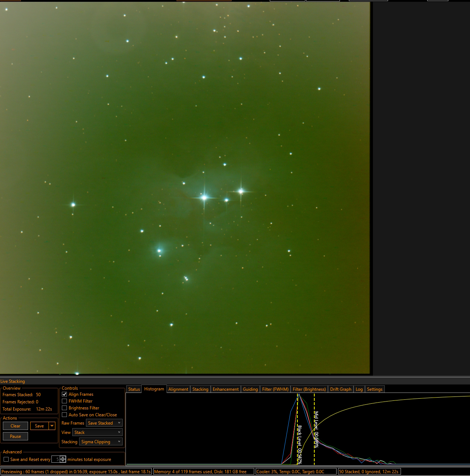470x476 pixels.
Task: Open the Enhancement tab
Action: click(226, 389)
